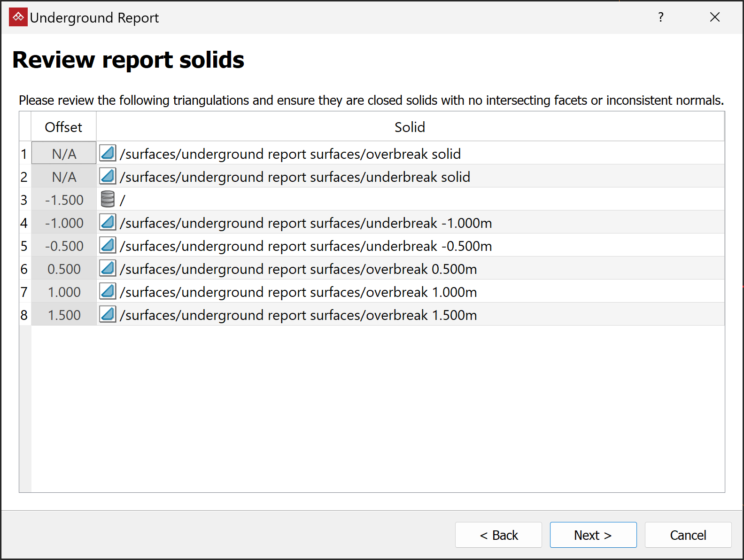
Task: Click the overbreak solid surface icon
Action: [108, 153]
